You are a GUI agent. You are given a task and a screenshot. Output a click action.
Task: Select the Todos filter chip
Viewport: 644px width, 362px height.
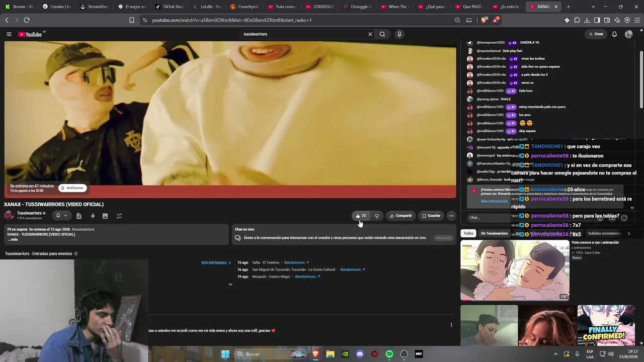pos(468,233)
